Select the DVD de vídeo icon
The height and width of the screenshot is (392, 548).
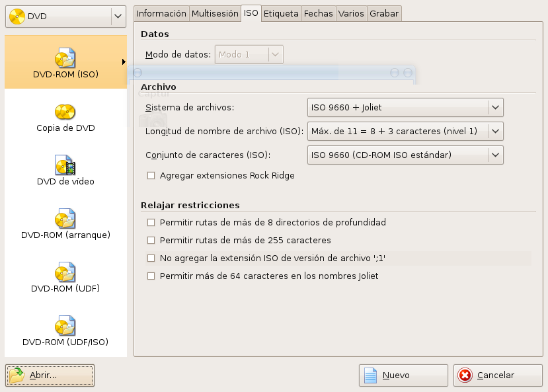(65, 165)
